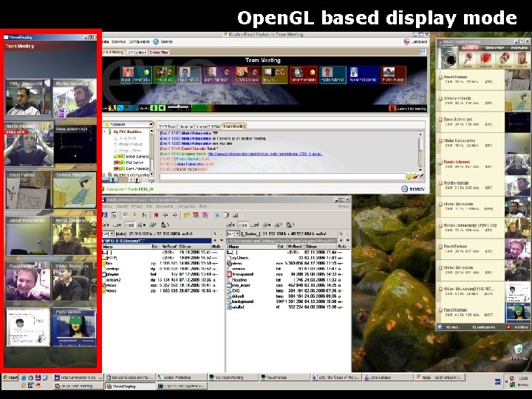Click the Viktor Michalcin participant card in Koala
The image size is (532, 399).
click(x=304, y=75)
